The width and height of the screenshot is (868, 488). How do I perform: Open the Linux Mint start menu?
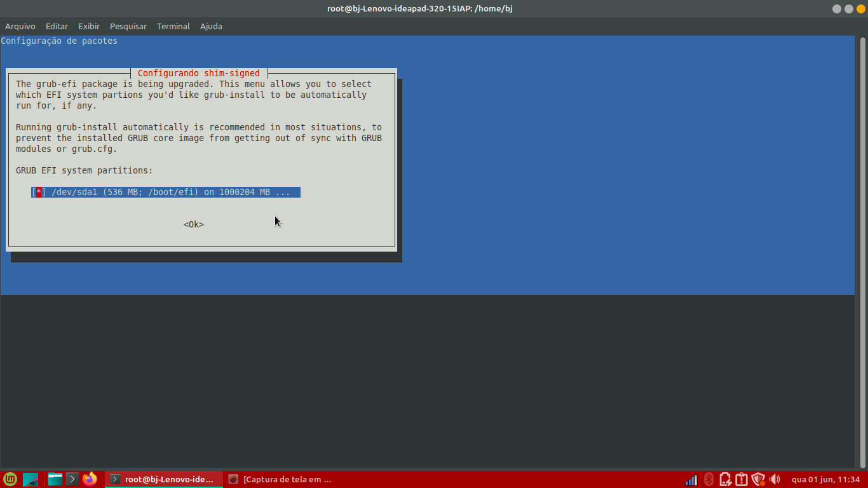click(x=10, y=479)
